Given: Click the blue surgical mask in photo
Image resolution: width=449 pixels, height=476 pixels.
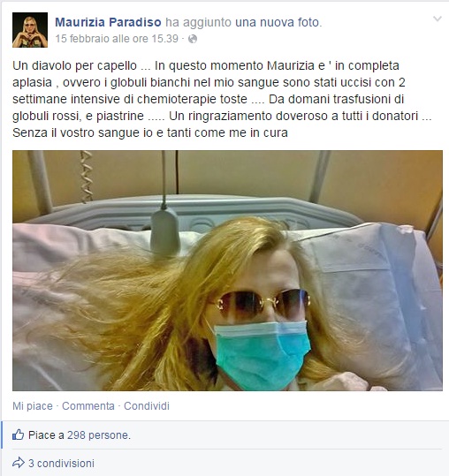Looking at the screenshot, I should 262,356.
